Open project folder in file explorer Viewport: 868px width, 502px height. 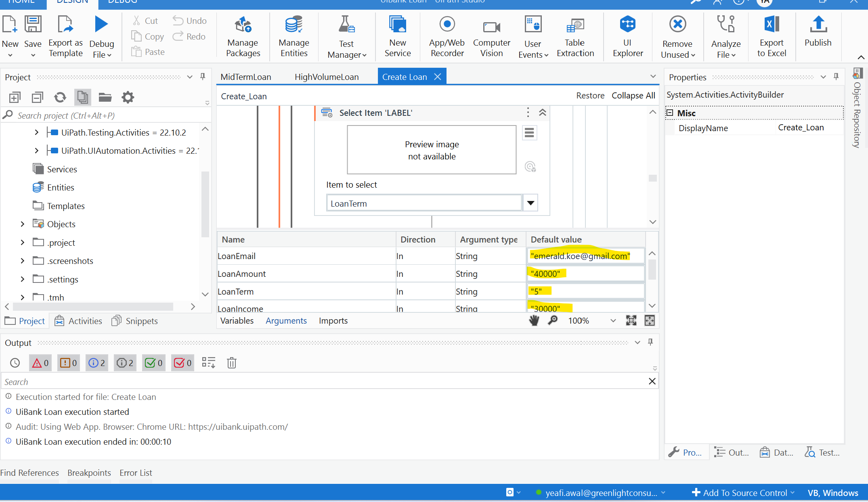pyautogui.click(x=105, y=97)
